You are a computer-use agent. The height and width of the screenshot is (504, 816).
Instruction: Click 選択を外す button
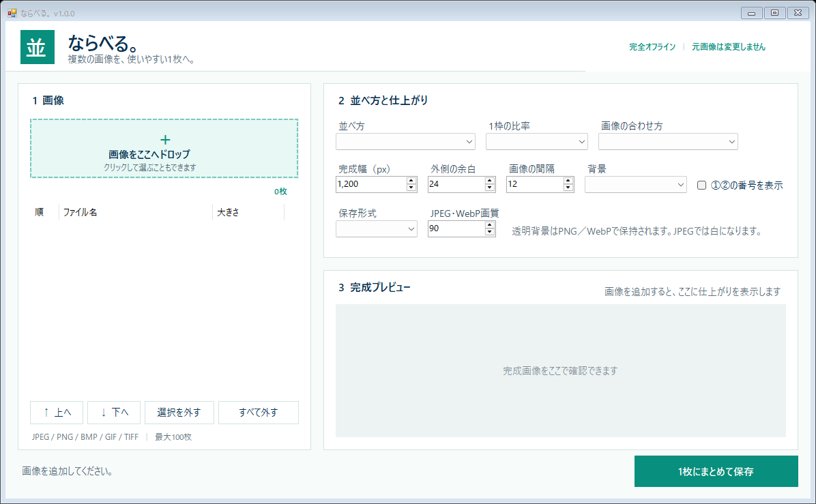[x=179, y=413]
